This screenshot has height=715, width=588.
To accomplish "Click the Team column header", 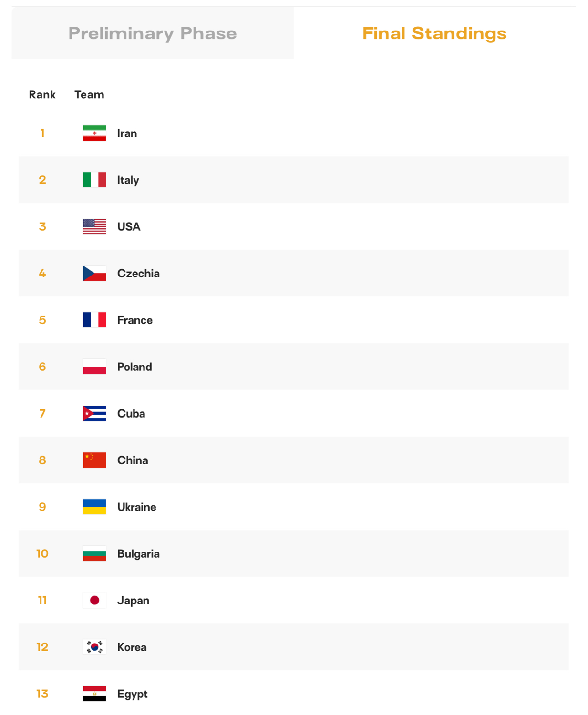I will click(x=89, y=94).
